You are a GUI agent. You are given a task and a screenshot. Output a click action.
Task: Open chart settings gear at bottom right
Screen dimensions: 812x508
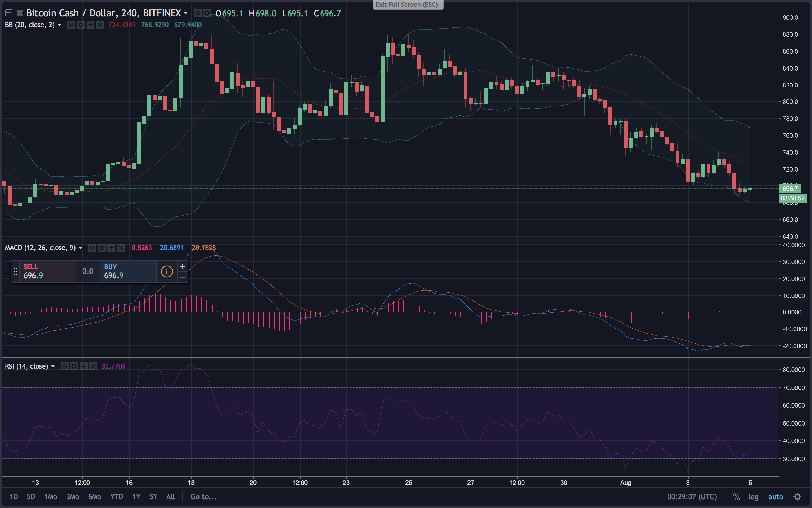click(798, 497)
